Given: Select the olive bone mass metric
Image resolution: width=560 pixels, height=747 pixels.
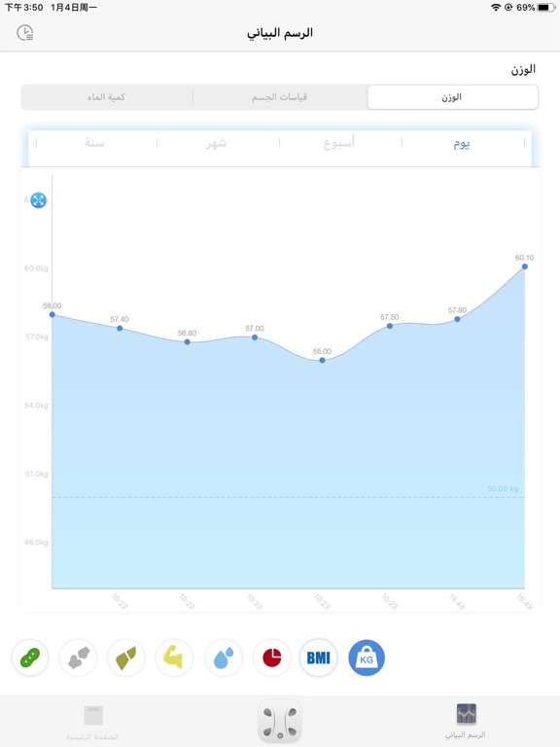Looking at the screenshot, I should [125, 658].
